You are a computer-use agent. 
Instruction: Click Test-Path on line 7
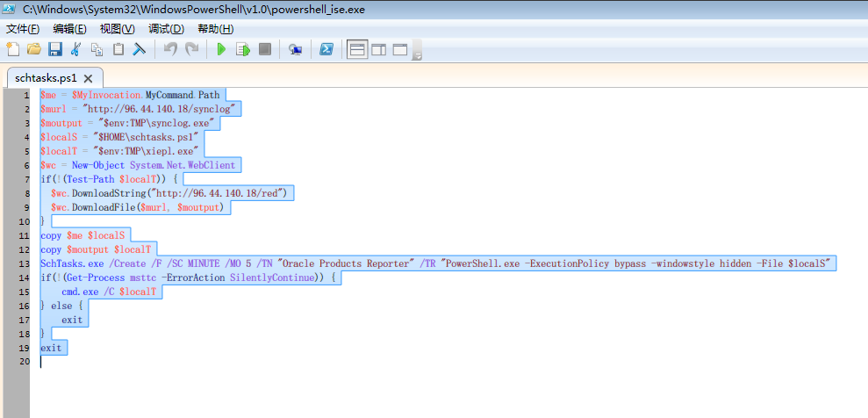(91, 179)
